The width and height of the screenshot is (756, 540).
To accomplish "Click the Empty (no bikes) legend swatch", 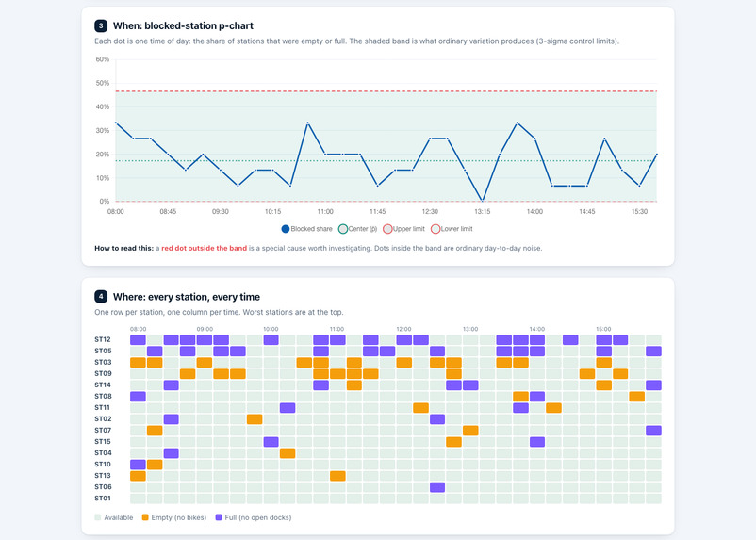I will click(145, 517).
